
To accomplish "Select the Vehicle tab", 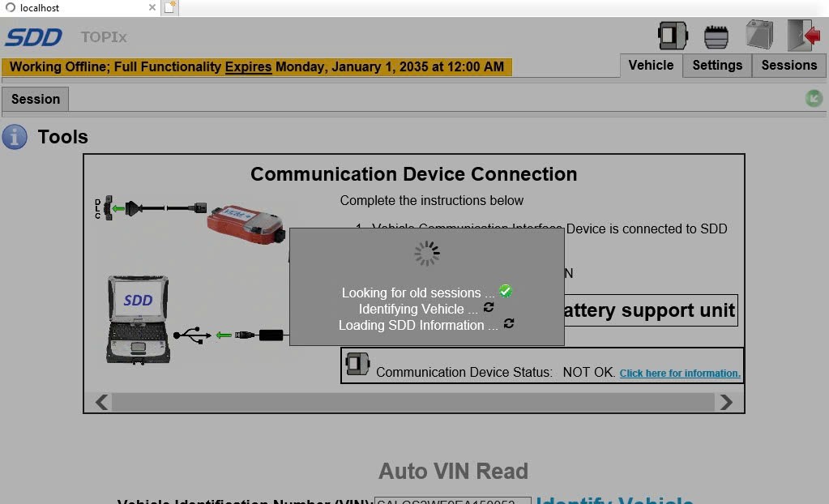I will point(651,66).
